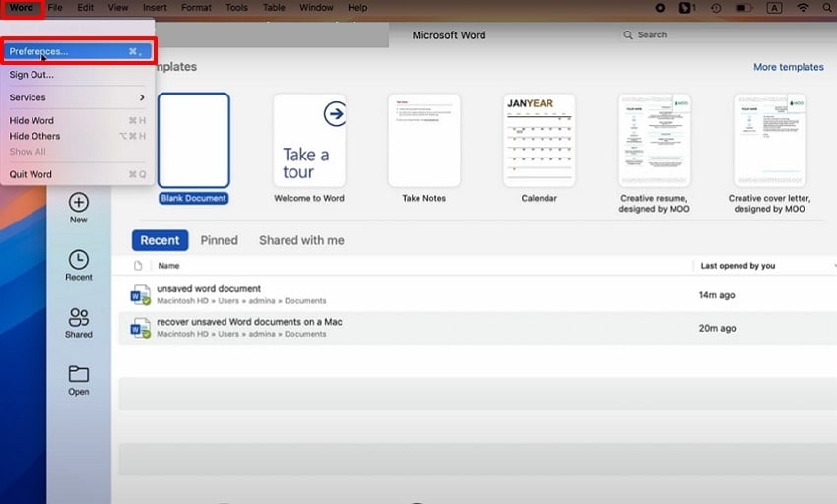Open Spotlight search in menu bar
This screenshot has height=504, width=837.
827,8
